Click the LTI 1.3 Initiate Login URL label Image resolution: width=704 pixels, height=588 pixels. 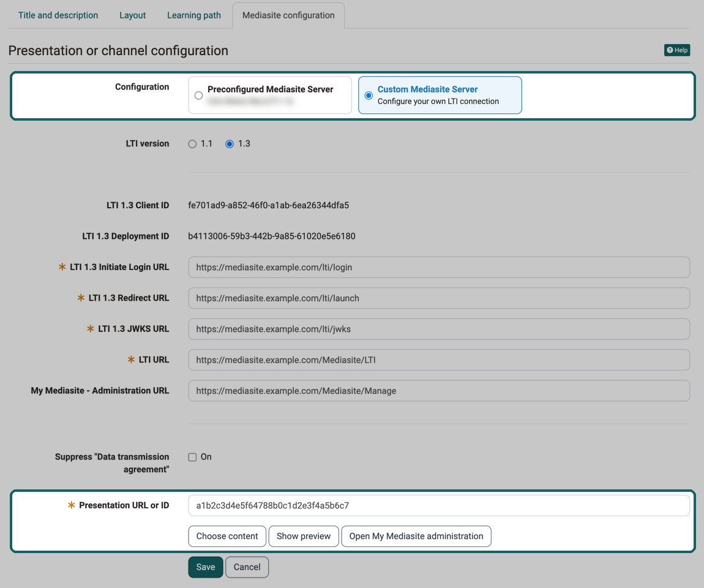(119, 267)
